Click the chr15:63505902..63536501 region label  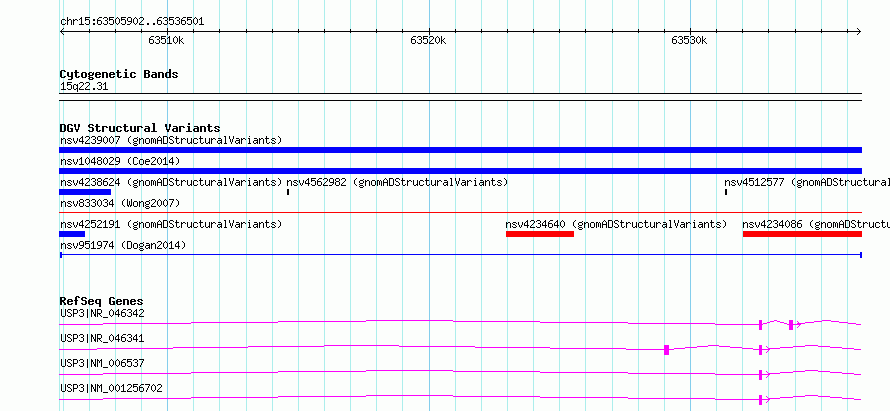tap(132, 22)
